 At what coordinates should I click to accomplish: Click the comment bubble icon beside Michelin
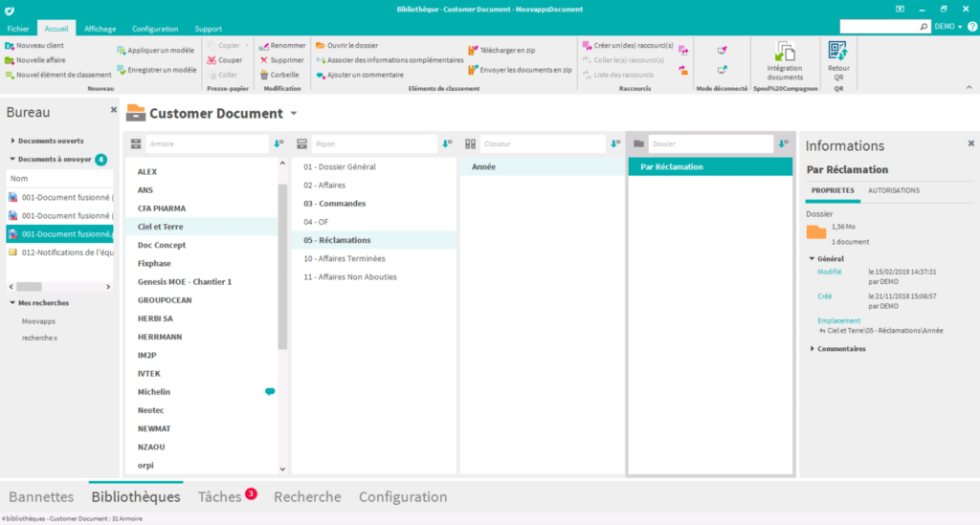pos(270,392)
